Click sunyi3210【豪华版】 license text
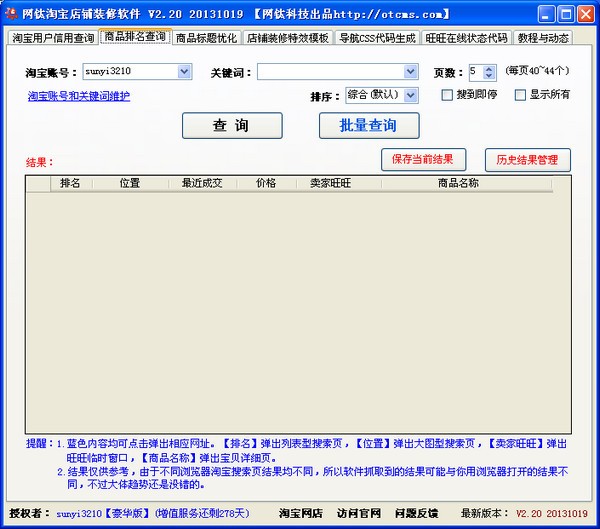Image resolution: width=600 pixels, height=529 pixels. (x=103, y=513)
